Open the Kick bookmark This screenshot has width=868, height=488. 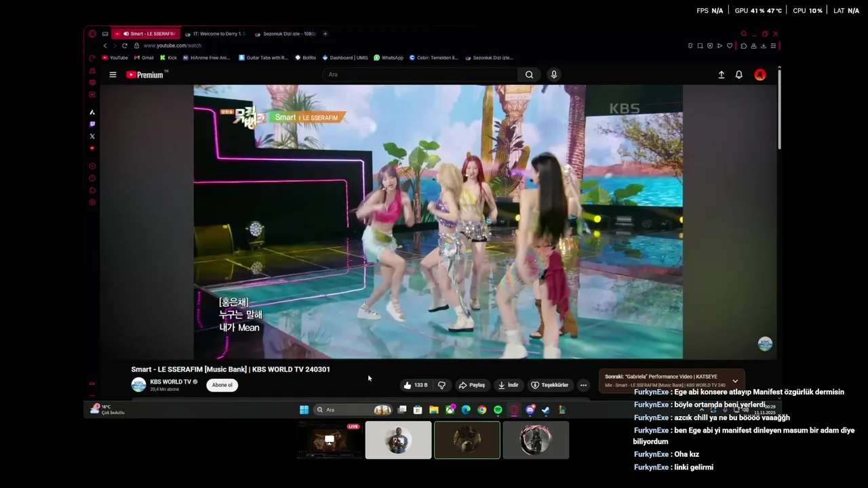(x=168, y=58)
